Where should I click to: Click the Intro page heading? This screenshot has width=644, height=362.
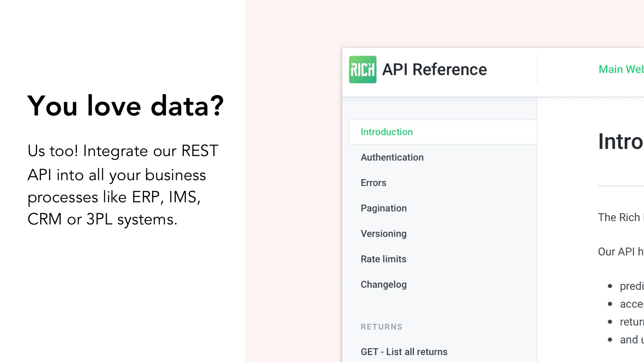point(620,142)
